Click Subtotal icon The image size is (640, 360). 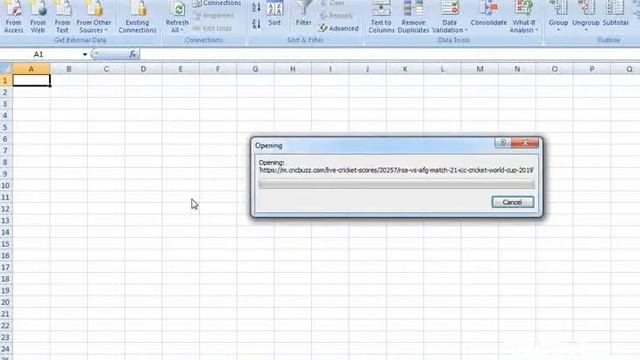tap(615, 14)
